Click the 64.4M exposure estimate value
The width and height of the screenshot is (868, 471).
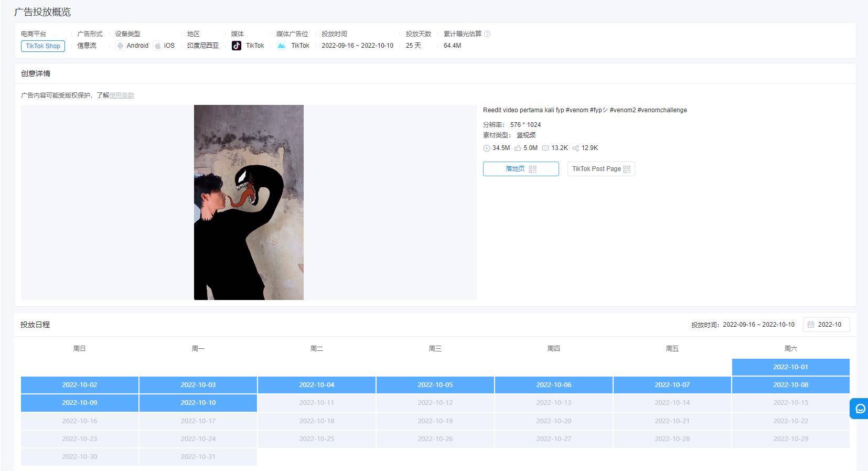pos(452,46)
